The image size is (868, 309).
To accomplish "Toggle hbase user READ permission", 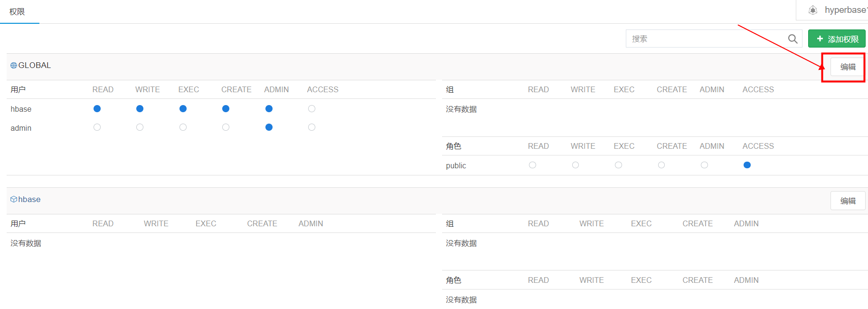I will 97,109.
